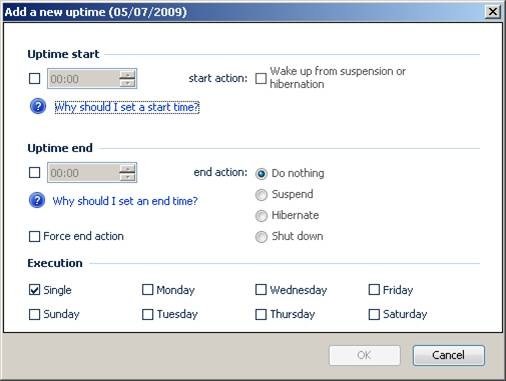Click the help icon beside end time link
The width and height of the screenshot is (506, 381).
[x=37, y=200]
